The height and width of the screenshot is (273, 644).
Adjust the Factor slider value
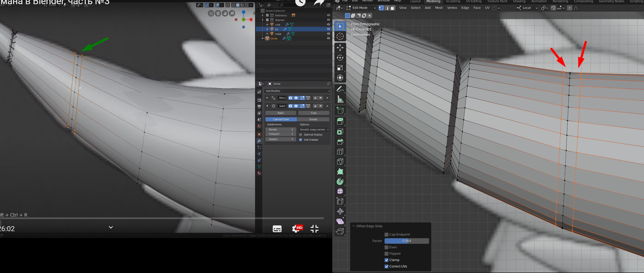(407, 241)
